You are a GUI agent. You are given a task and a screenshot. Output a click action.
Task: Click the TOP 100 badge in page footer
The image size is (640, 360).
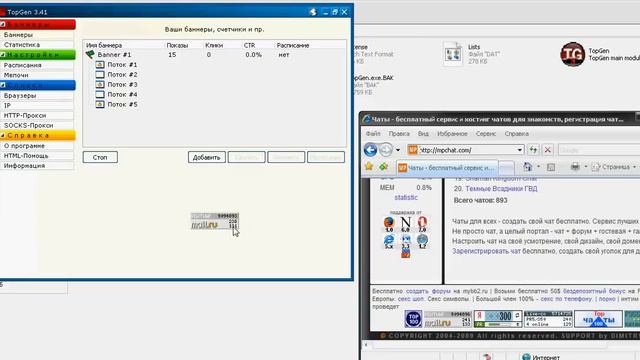pos(413,319)
